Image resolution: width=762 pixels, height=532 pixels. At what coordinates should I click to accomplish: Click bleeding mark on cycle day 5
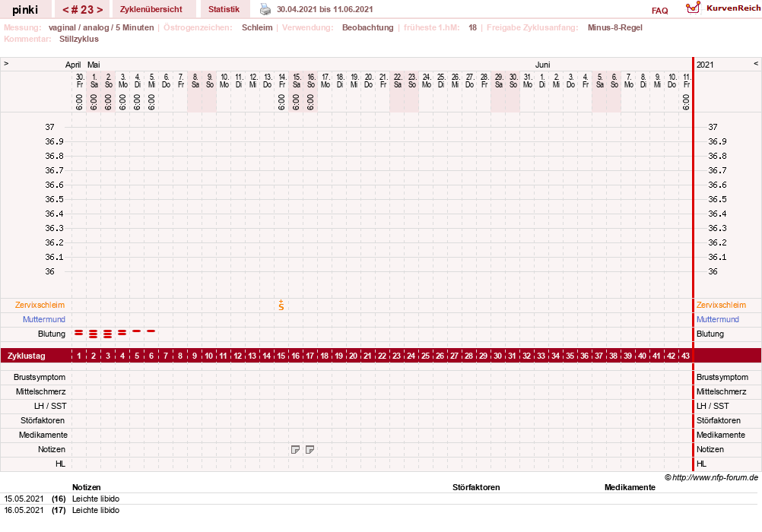[137, 331]
